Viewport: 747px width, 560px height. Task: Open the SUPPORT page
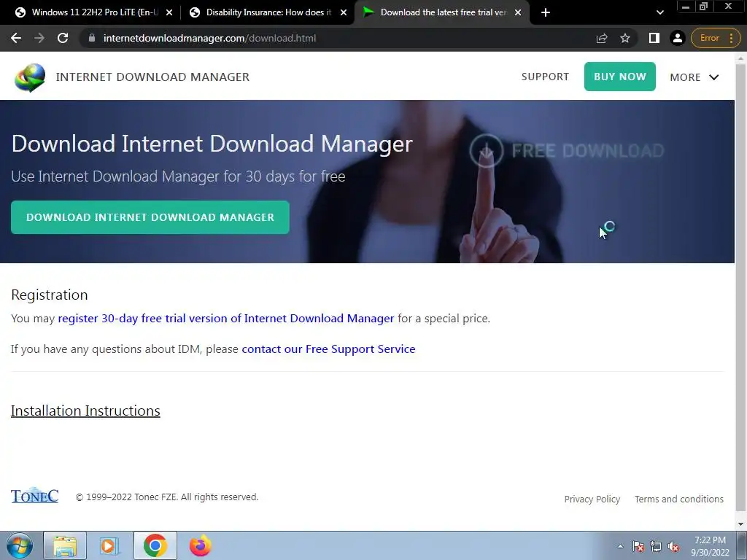click(545, 77)
